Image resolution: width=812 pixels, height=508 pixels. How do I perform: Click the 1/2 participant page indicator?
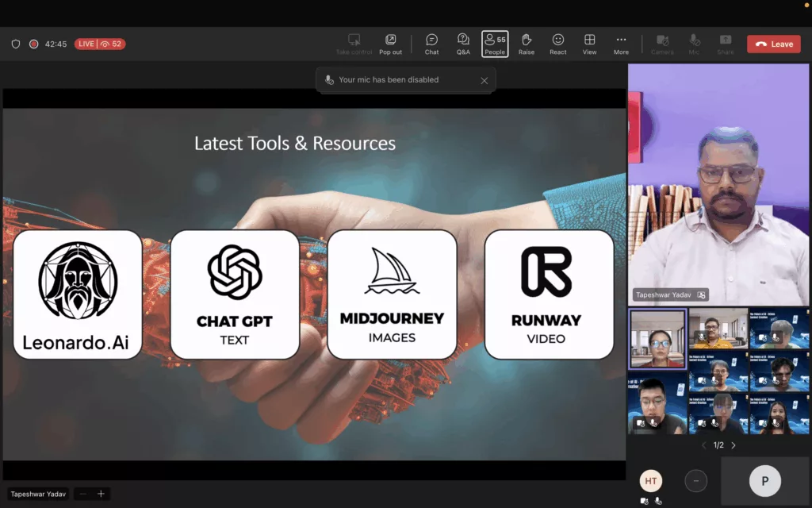pos(718,445)
